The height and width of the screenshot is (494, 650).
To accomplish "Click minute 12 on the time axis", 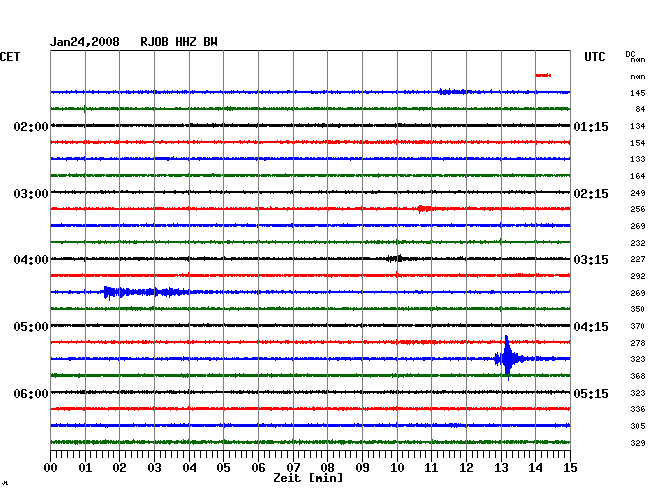I will (x=466, y=468).
